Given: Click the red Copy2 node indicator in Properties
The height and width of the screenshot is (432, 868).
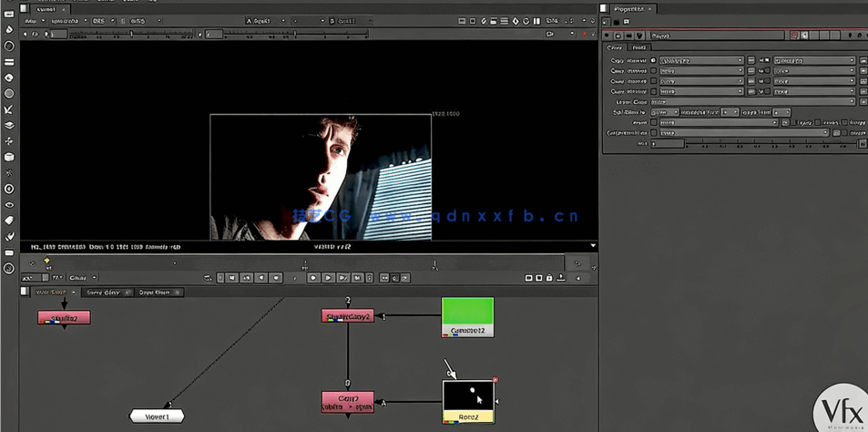Looking at the screenshot, I should 794,36.
